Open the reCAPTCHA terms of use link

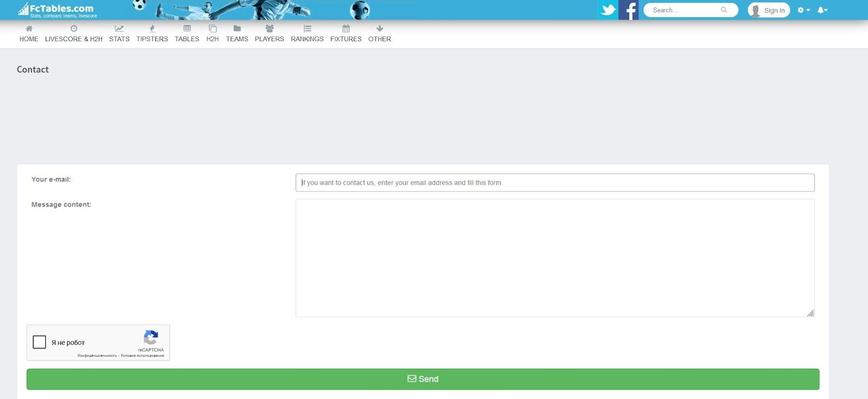(143, 356)
